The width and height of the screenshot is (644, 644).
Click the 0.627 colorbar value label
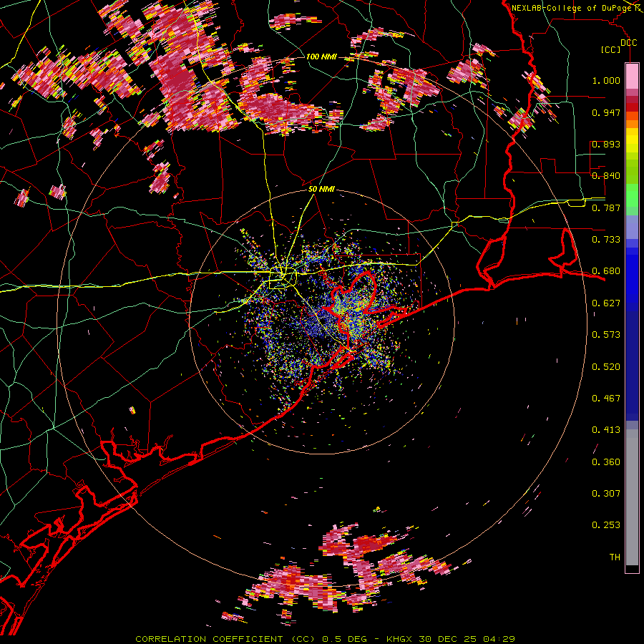(606, 303)
